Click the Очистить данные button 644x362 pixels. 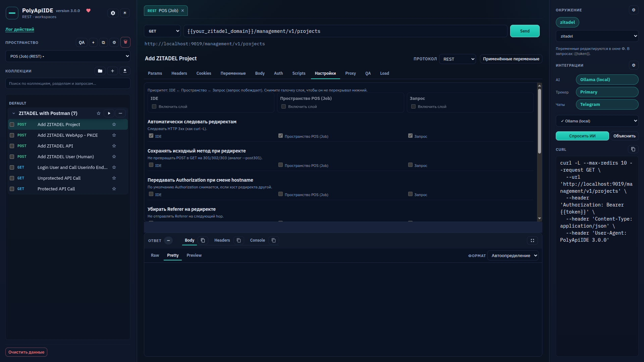(x=26, y=352)
